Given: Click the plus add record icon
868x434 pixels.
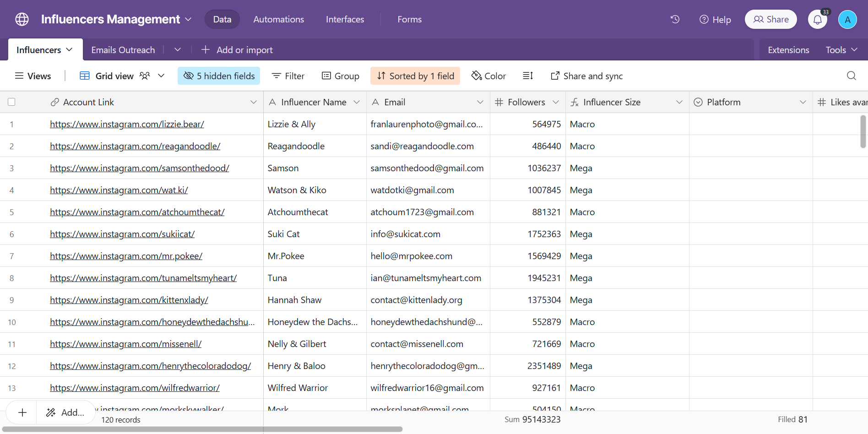Looking at the screenshot, I should (22, 412).
